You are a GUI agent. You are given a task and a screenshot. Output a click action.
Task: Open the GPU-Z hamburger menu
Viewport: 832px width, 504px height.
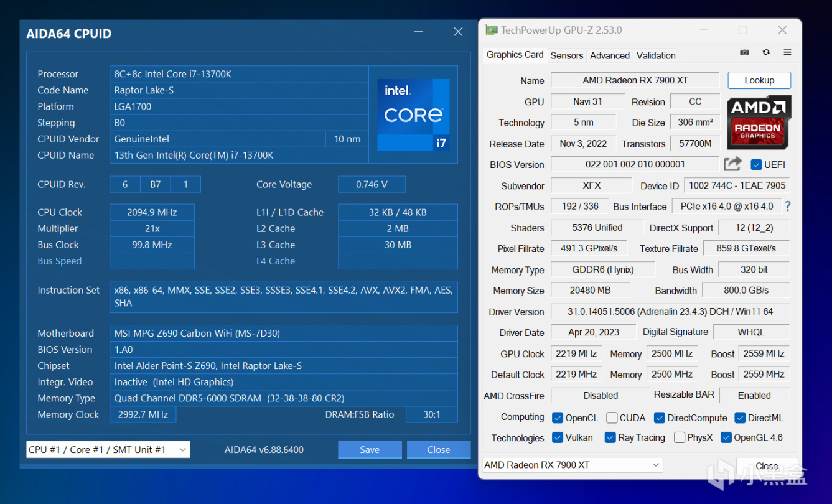[787, 53]
